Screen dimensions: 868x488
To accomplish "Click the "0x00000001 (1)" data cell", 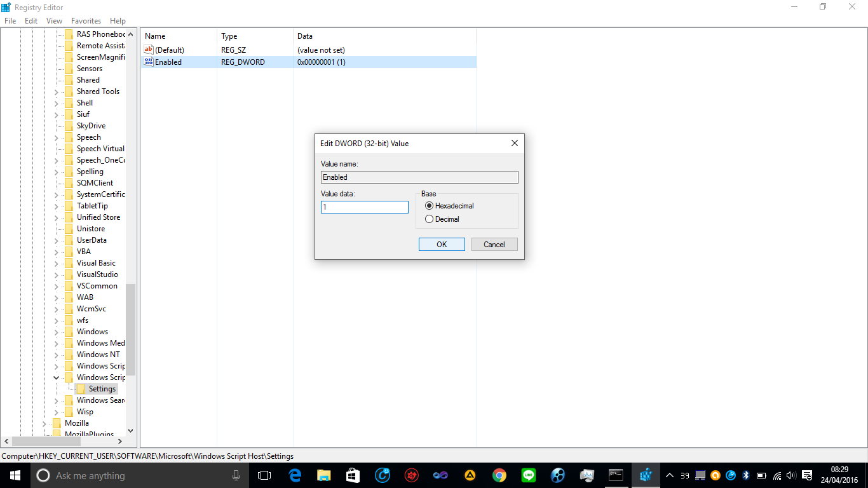I will click(322, 62).
